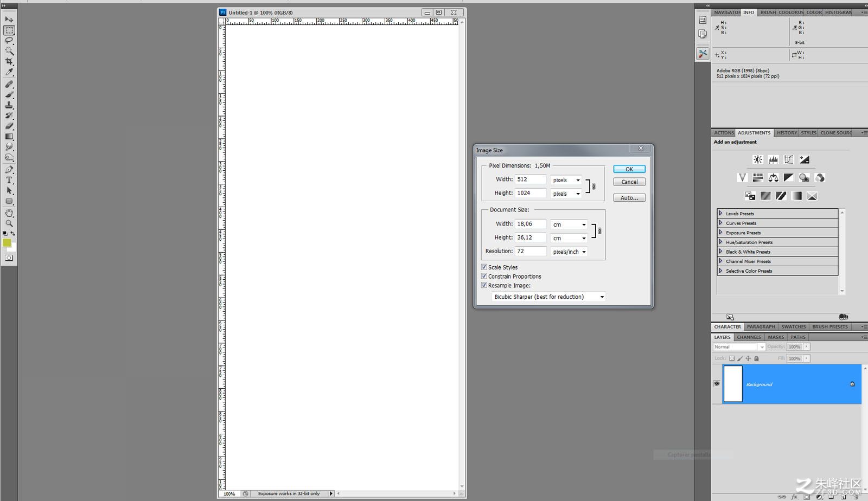Select the Hand tool
868x501 pixels.
(9, 213)
